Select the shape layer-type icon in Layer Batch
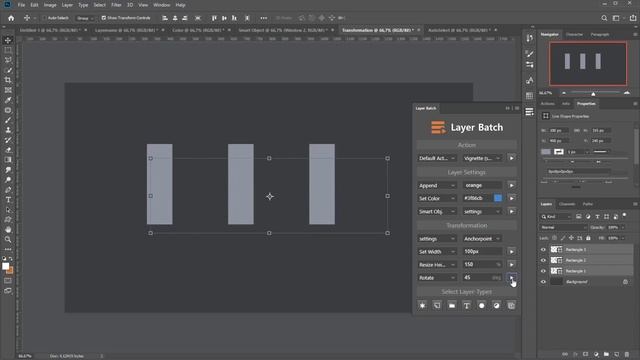The width and height of the screenshot is (640, 360). point(482,305)
